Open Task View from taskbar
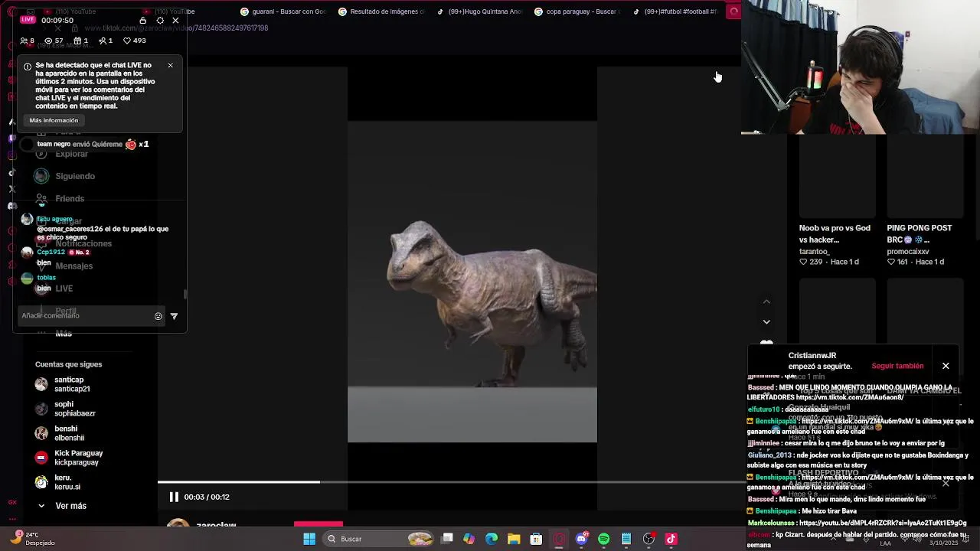Image resolution: width=980 pixels, height=551 pixels. coord(447,539)
